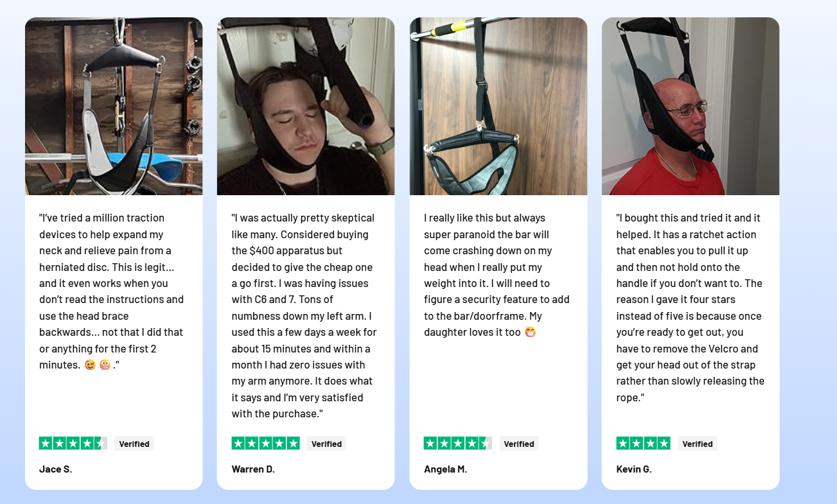Click Warren D.'s five-star rating

pos(265,443)
